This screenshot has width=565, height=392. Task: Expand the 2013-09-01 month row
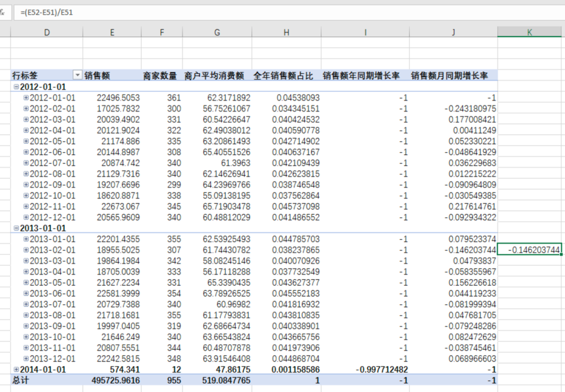[26, 326]
